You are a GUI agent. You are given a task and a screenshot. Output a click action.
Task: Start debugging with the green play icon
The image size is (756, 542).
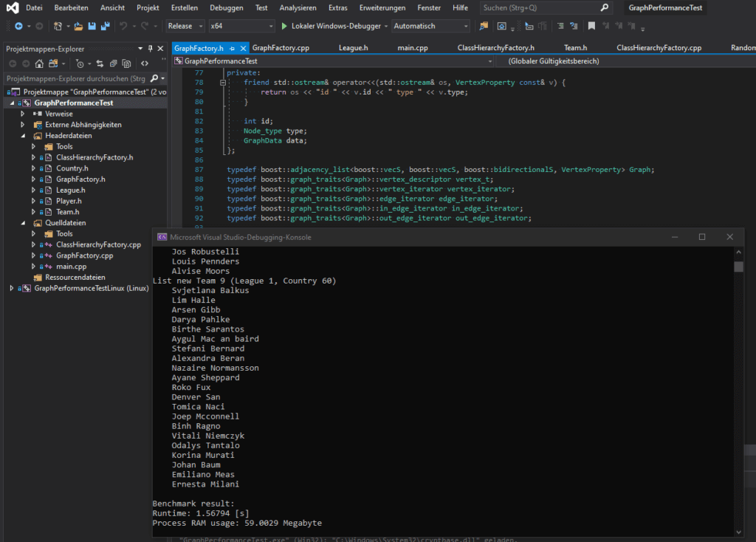click(x=283, y=25)
